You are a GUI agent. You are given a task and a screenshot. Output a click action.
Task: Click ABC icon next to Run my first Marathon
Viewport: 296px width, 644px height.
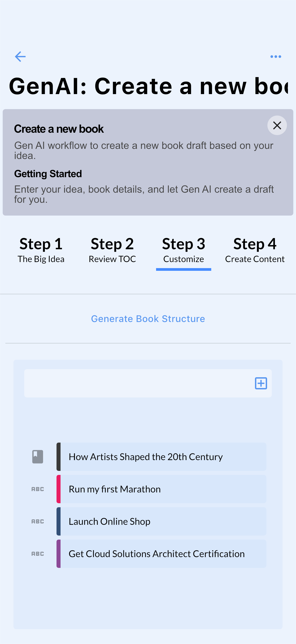(38, 489)
